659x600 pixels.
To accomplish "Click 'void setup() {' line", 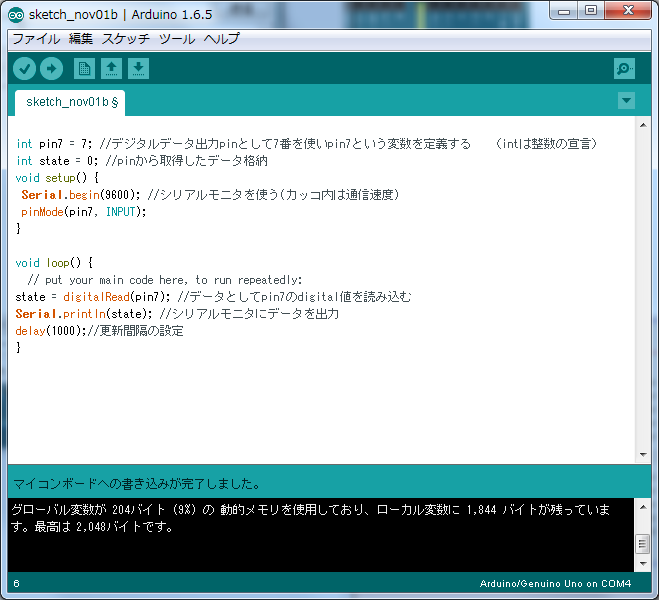I will pos(57,178).
